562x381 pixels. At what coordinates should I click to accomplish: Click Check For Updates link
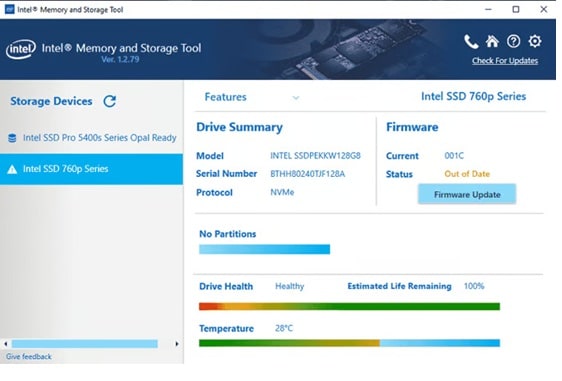pyautogui.click(x=505, y=61)
